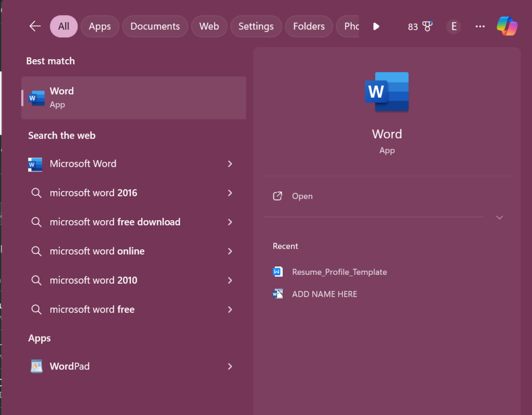This screenshot has width=532, height=415.
Task: Expand microsoft word online chevron
Action: (230, 251)
